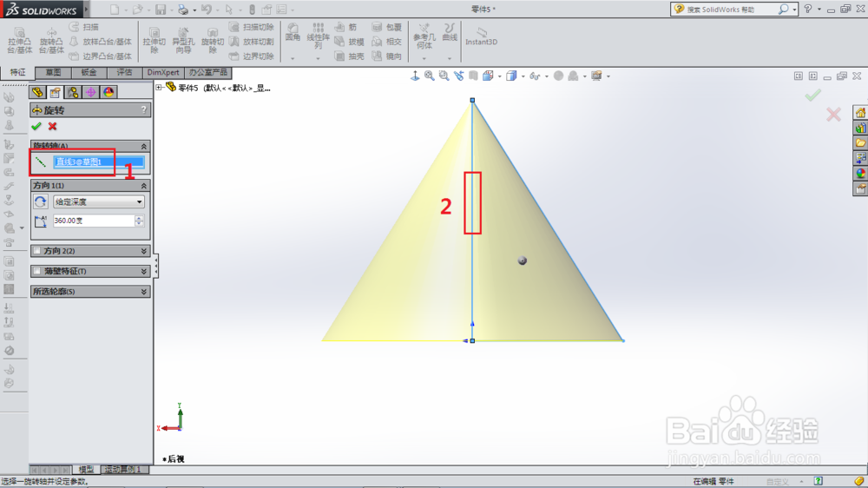This screenshot has height=488, width=868.
Task: Click Zoom to Area in view toolbar
Action: pyautogui.click(x=444, y=76)
